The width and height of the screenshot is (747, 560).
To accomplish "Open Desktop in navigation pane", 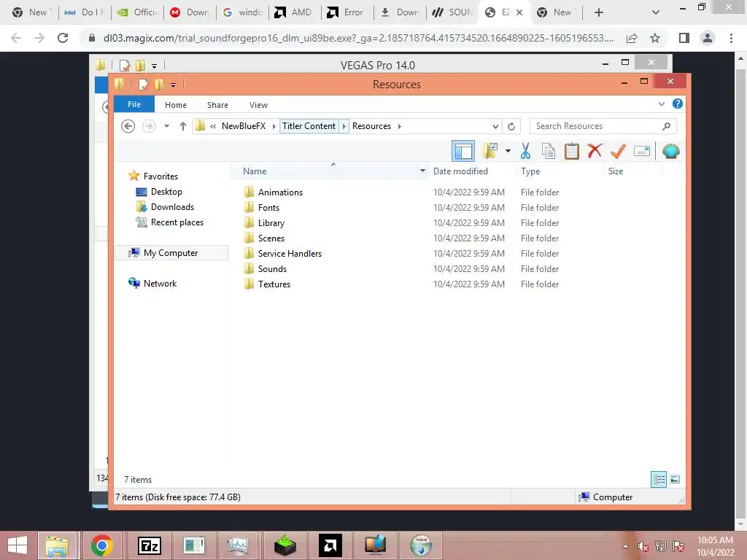I will tap(166, 192).
